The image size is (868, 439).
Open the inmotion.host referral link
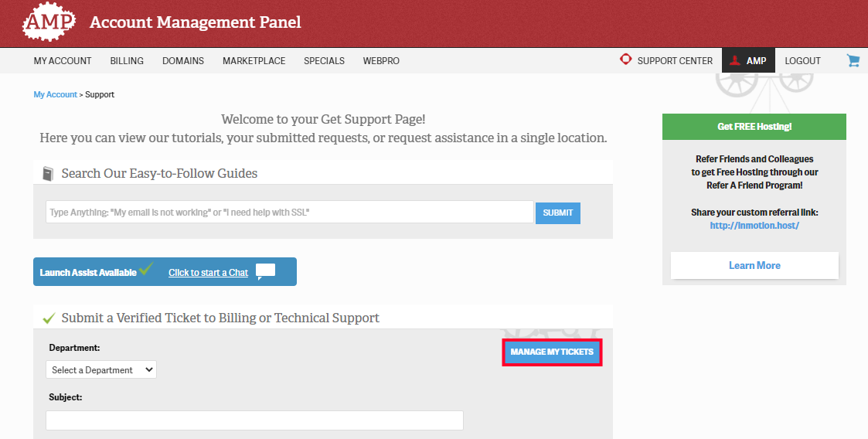tap(754, 226)
